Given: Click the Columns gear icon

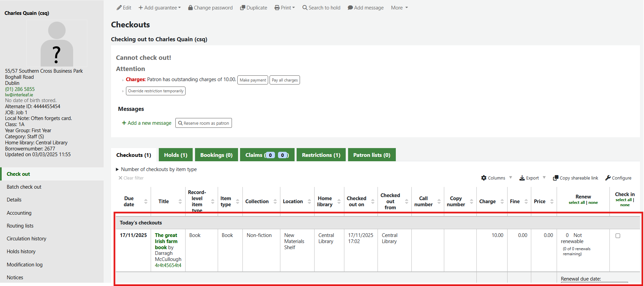Looking at the screenshot, I should 484,178.
